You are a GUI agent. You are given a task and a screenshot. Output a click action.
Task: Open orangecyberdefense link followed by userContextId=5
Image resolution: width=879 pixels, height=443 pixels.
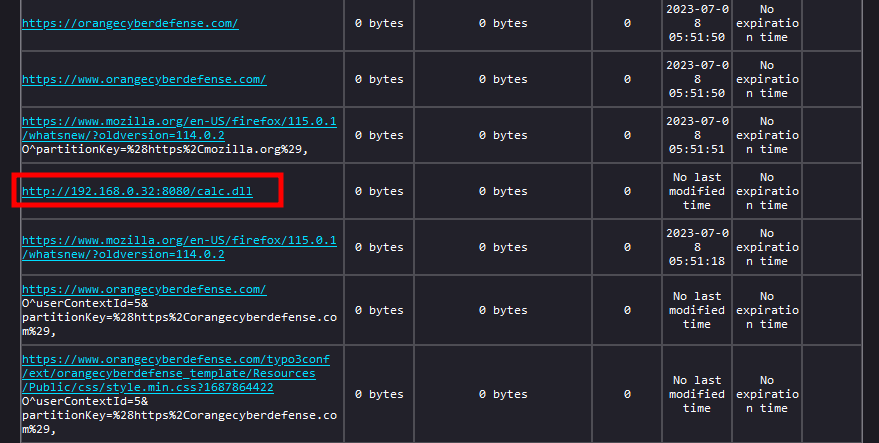[x=144, y=289]
